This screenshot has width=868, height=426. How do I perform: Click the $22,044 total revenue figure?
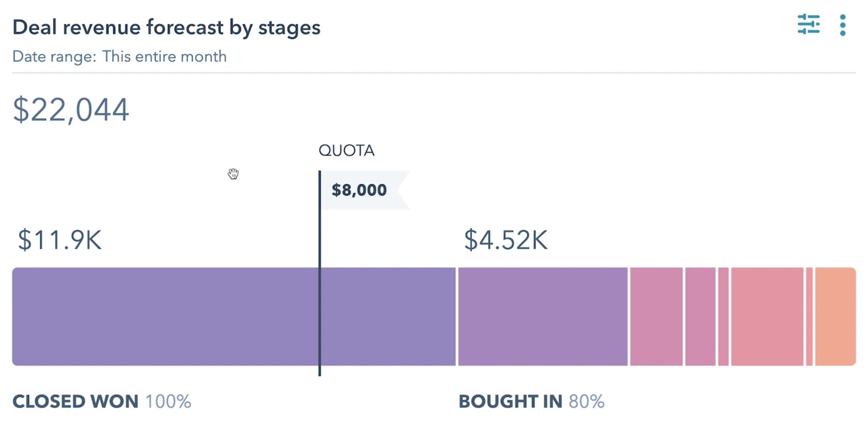[x=70, y=109]
